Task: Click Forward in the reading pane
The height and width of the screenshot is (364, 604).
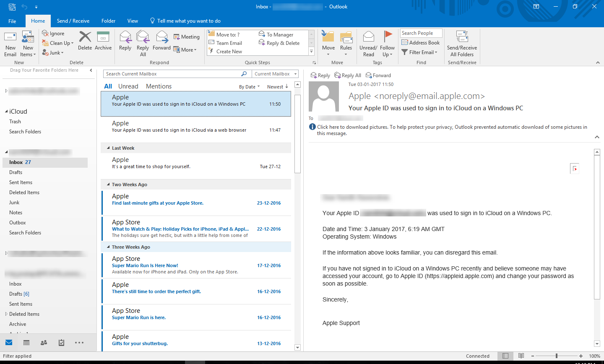Action: [x=378, y=75]
